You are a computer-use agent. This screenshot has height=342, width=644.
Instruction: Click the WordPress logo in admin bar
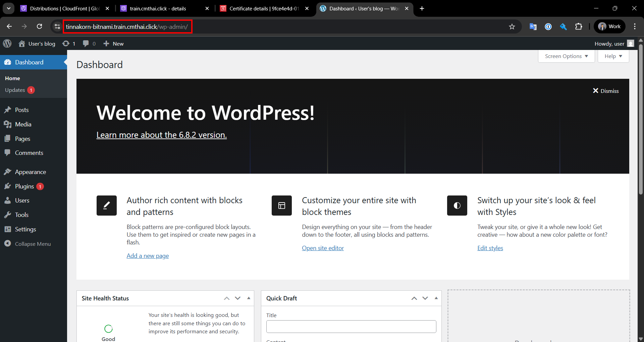7,44
